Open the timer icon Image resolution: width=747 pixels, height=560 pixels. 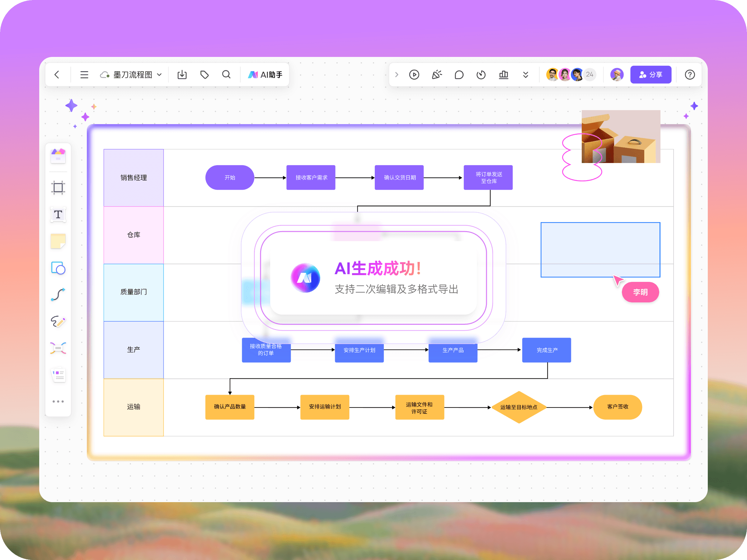point(481,75)
